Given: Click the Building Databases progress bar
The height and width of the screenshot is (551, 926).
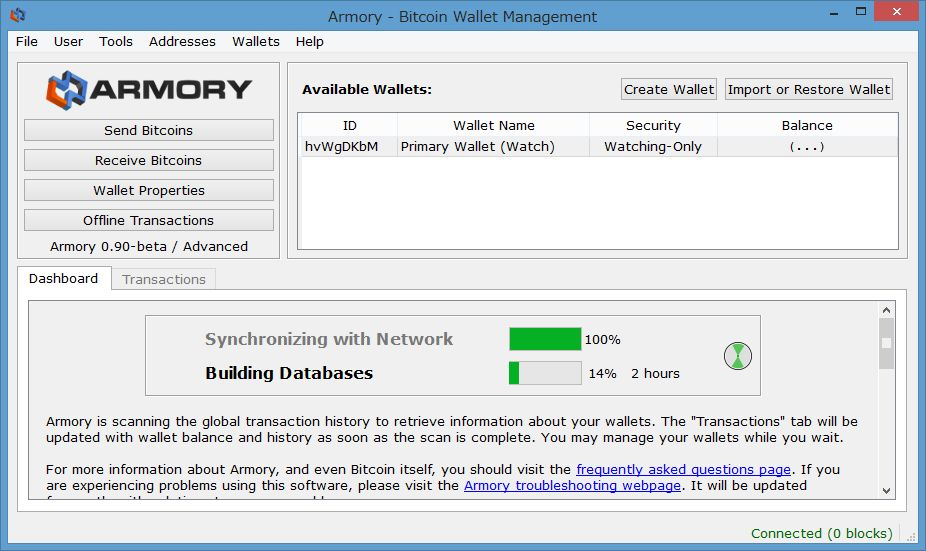Looking at the screenshot, I should coord(545,373).
